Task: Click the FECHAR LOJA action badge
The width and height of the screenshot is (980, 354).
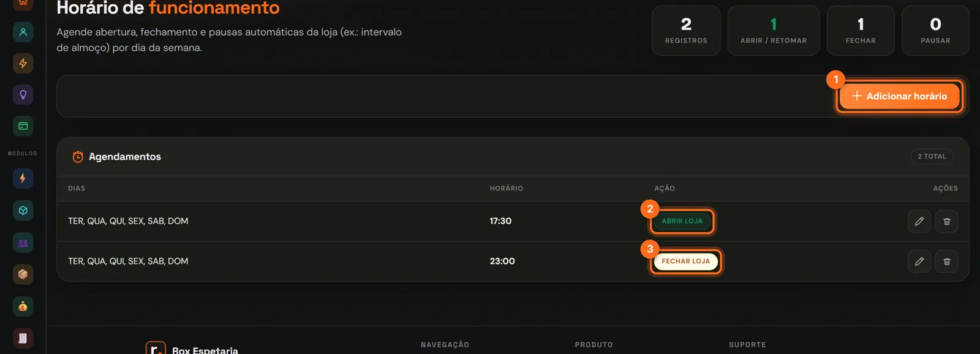Action: (685, 262)
